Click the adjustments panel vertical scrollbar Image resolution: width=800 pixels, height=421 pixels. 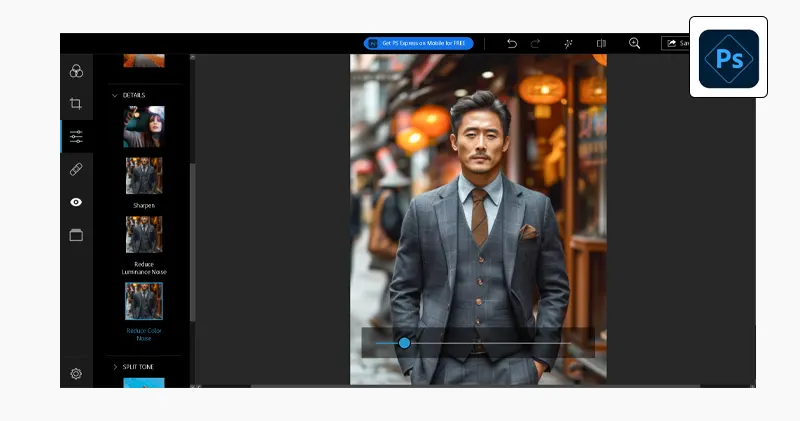click(x=192, y=242)
